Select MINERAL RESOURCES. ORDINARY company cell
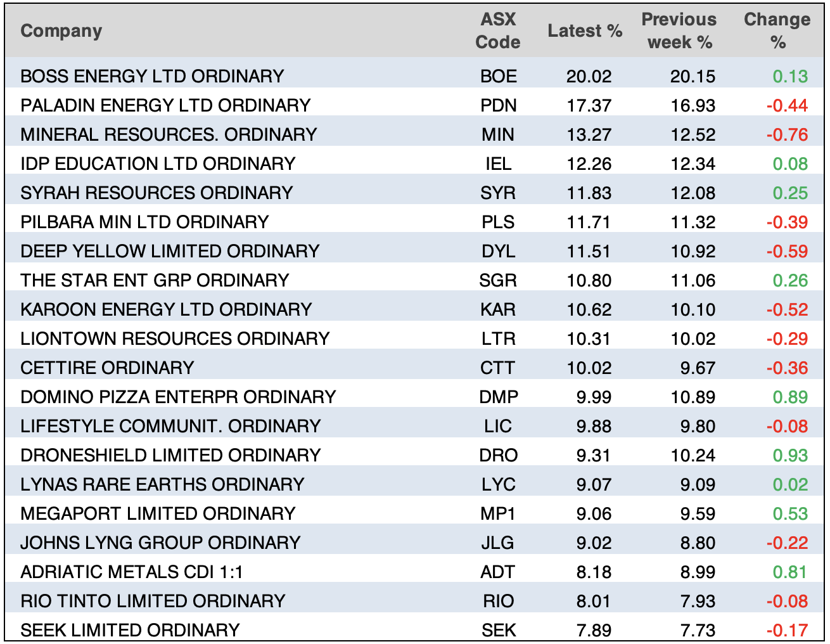The width and height of the screenshot is (830, 644). click(x=169, y=134)
